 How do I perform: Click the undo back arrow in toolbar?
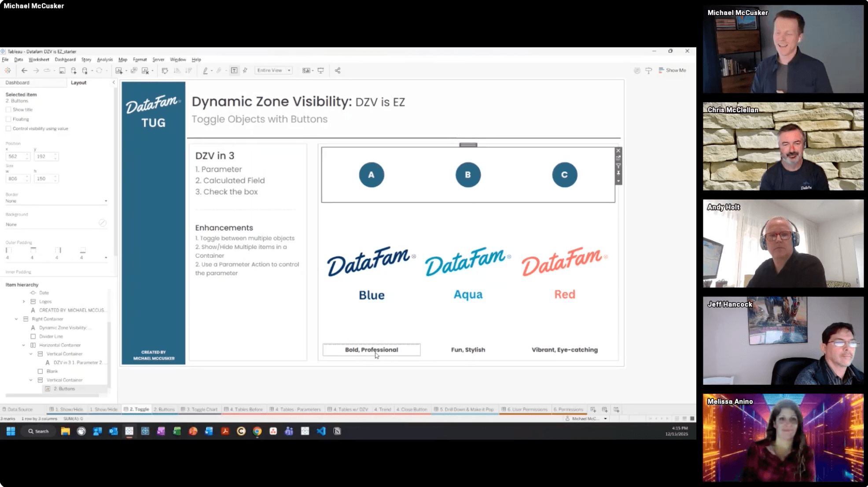coord(24,70)
